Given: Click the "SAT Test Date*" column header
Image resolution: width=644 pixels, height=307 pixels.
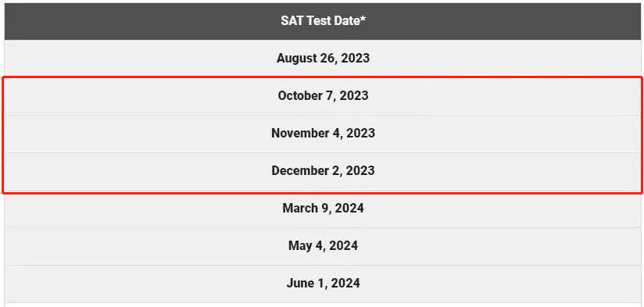Looking at the screenshot, I should coord(323,21).
